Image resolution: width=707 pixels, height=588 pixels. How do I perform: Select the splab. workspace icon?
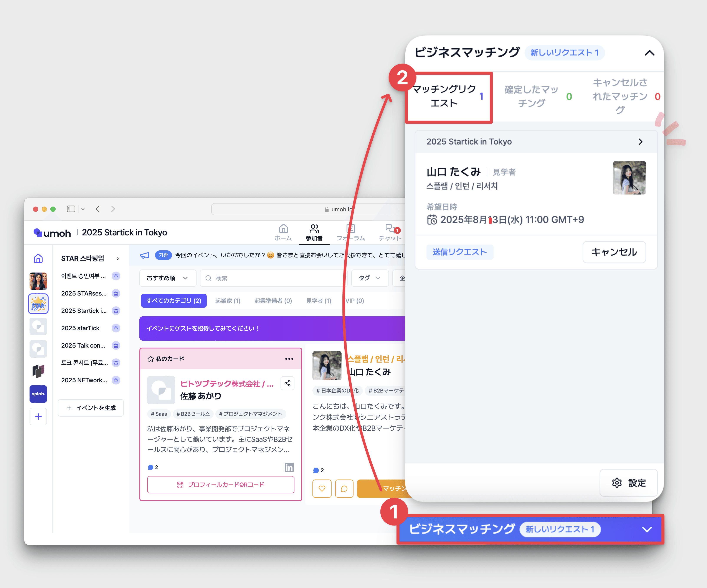coord(38,394)
